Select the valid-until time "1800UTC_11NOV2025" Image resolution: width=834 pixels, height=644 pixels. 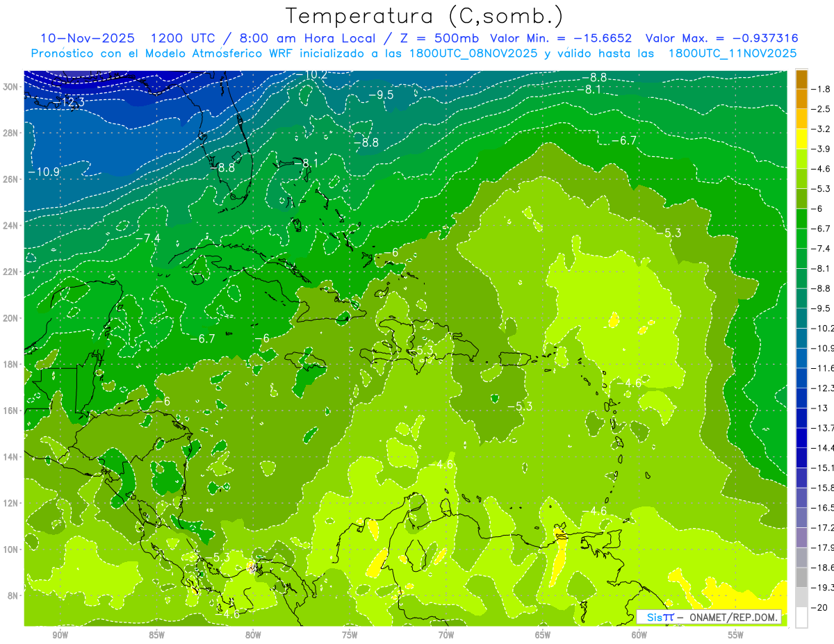point(732,53)
